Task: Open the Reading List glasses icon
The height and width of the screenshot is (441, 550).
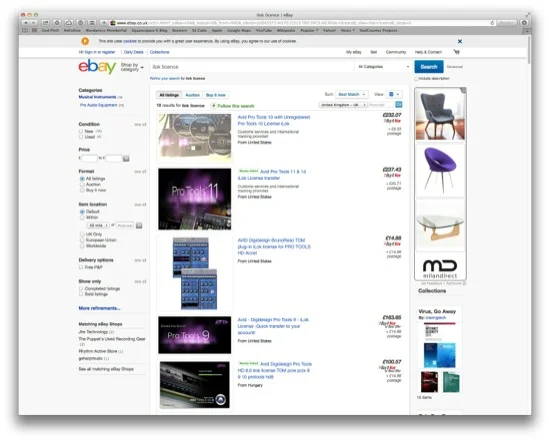Action: tap(25, 31)
